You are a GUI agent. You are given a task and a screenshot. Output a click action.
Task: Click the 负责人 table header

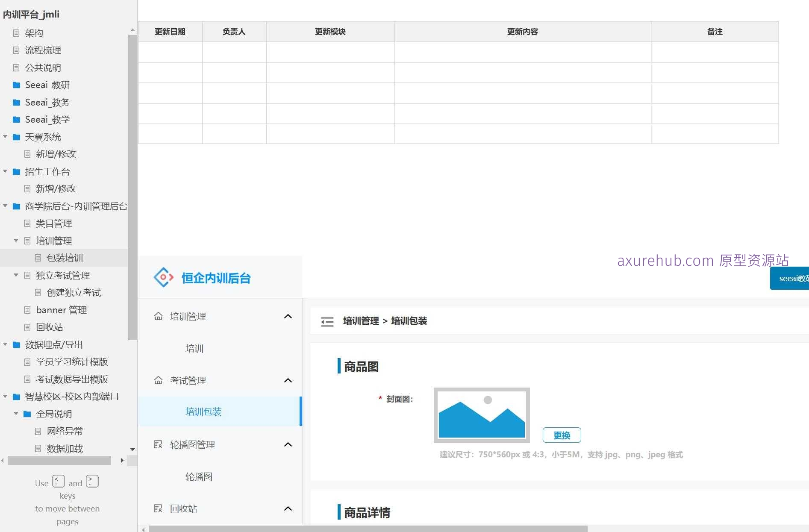tap(234, 32)
